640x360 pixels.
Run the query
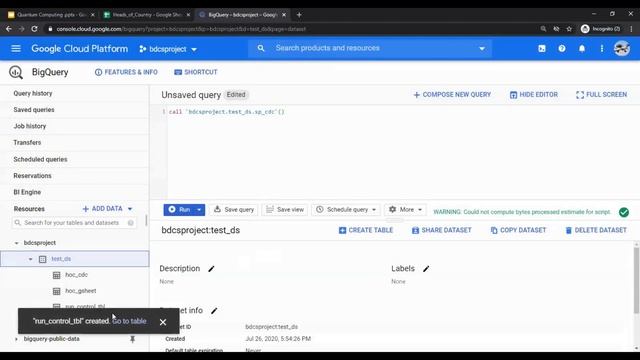180,210
